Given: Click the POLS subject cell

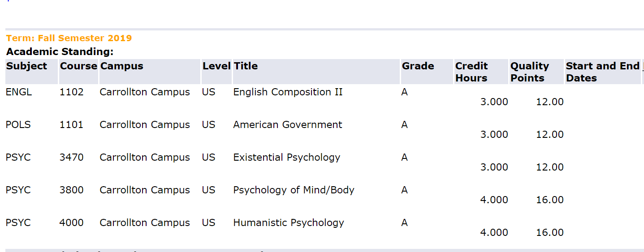Looking at the screenshot, I should click(18, 125).
